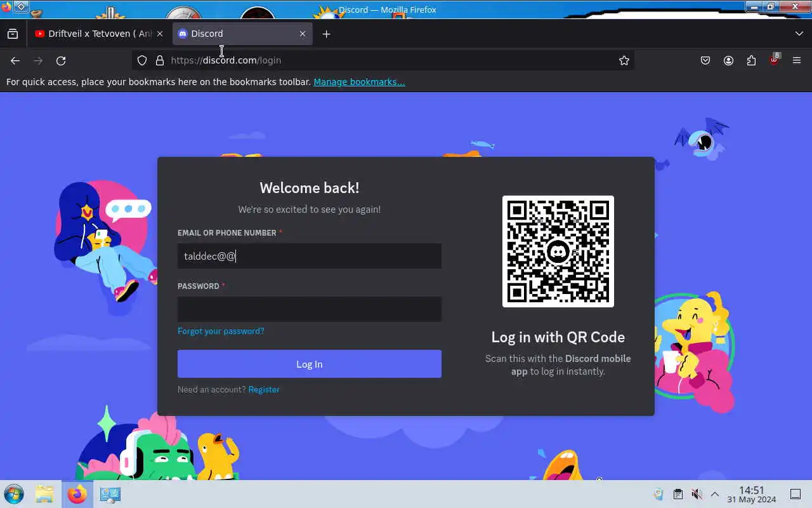This screenshot has height=508, width=812.
Task: Click the Discord QR code image
Action: [558, 251]
